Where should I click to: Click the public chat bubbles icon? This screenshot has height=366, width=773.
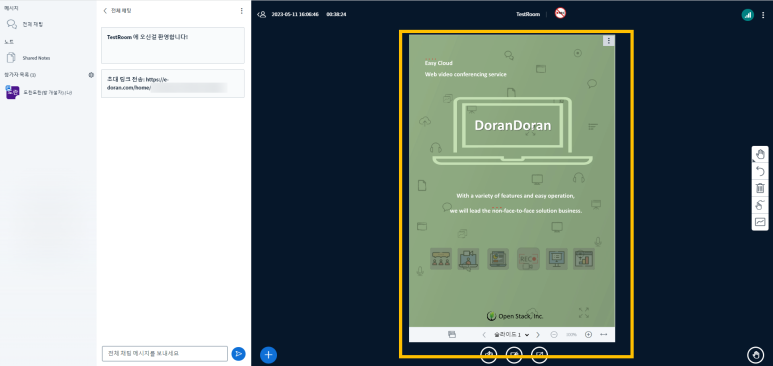coord(11,24)
